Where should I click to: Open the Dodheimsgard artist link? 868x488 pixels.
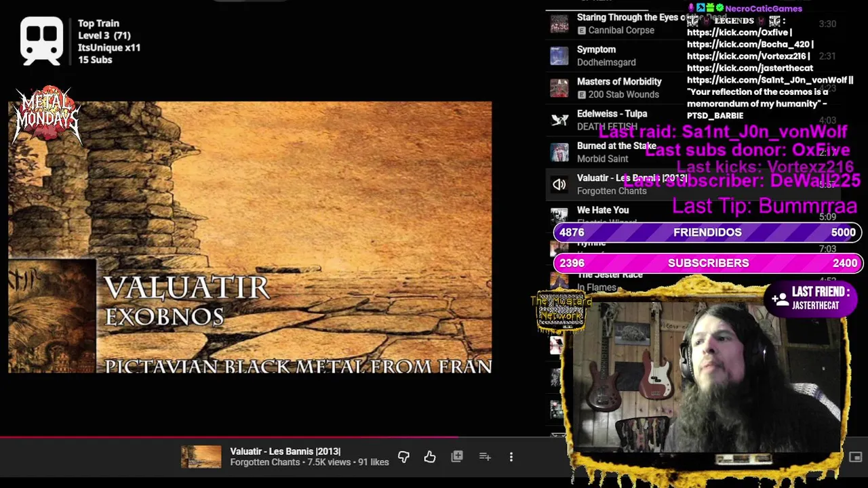point(606,62)
